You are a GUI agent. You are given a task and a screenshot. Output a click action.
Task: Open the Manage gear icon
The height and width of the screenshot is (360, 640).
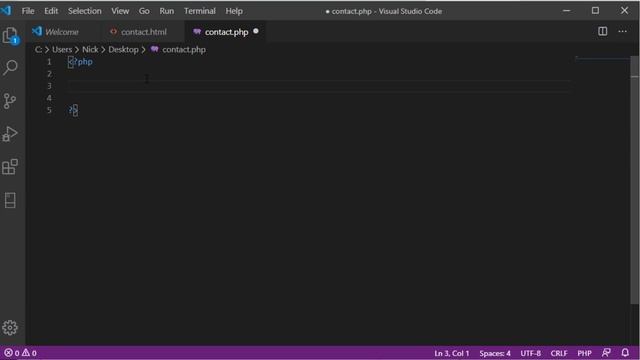coord(10,327)
